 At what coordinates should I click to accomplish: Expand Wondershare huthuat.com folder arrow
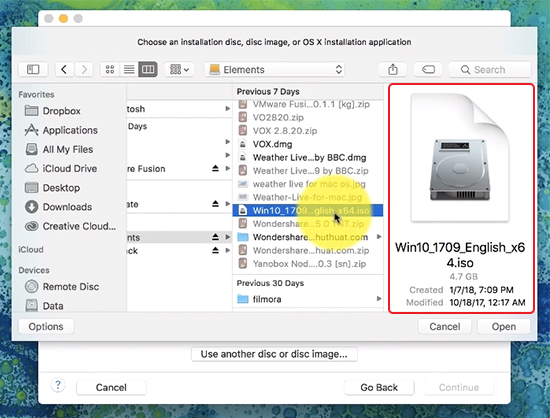[379, 237]
